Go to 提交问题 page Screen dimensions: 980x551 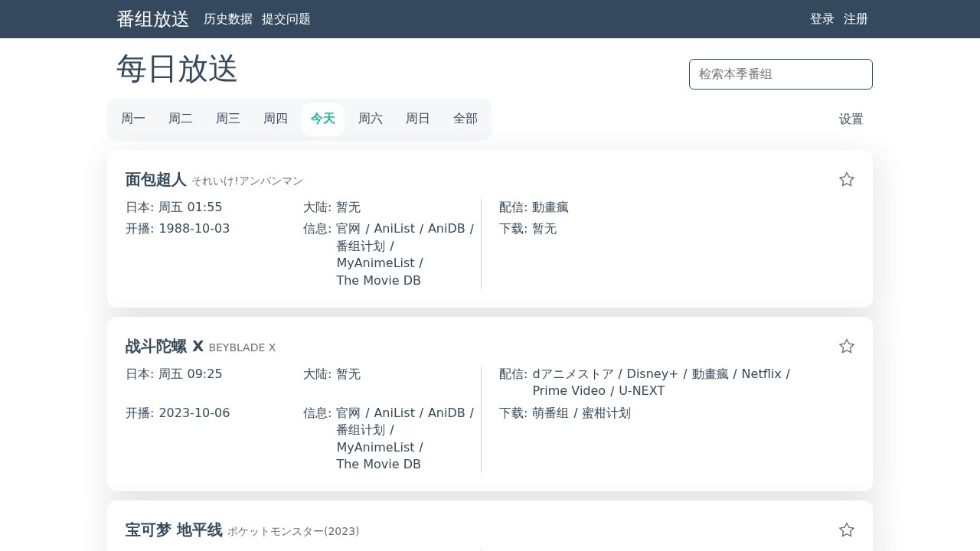coord(286,19)
